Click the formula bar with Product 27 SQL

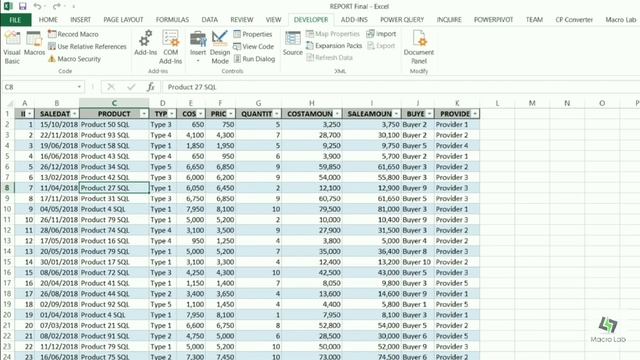(x=401, y=87)
